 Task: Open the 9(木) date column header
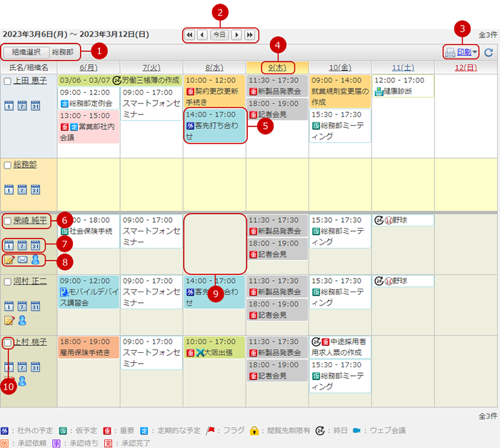point(276,67)
